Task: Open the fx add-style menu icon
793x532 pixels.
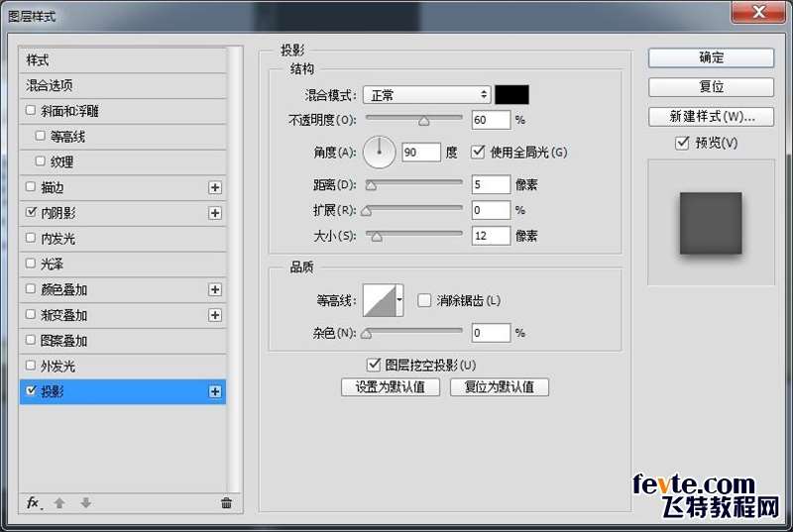Action: point(34,502)
